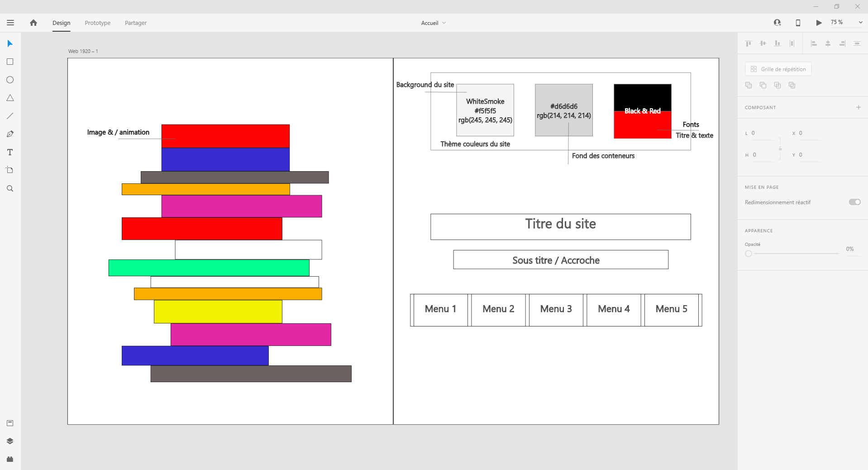Toggle Redimensionnement réactif switch
This screenshot has height=470, width=868.
pos(854,202)
